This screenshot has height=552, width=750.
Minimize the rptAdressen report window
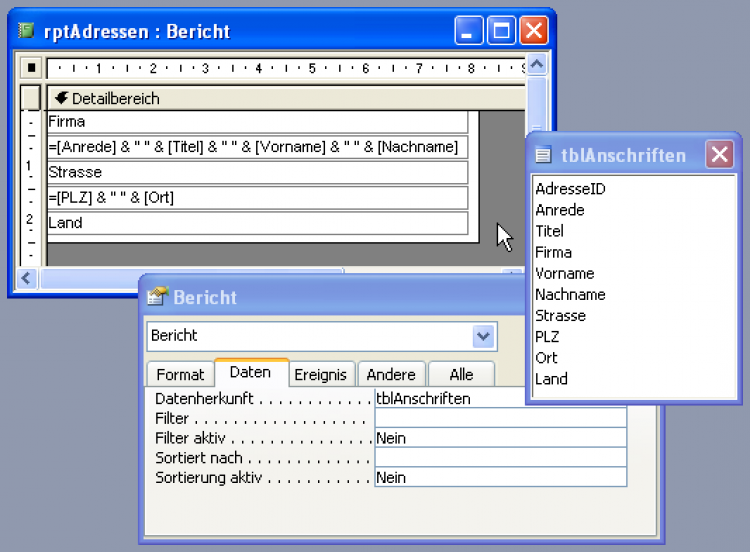click(x=470, y=31)
